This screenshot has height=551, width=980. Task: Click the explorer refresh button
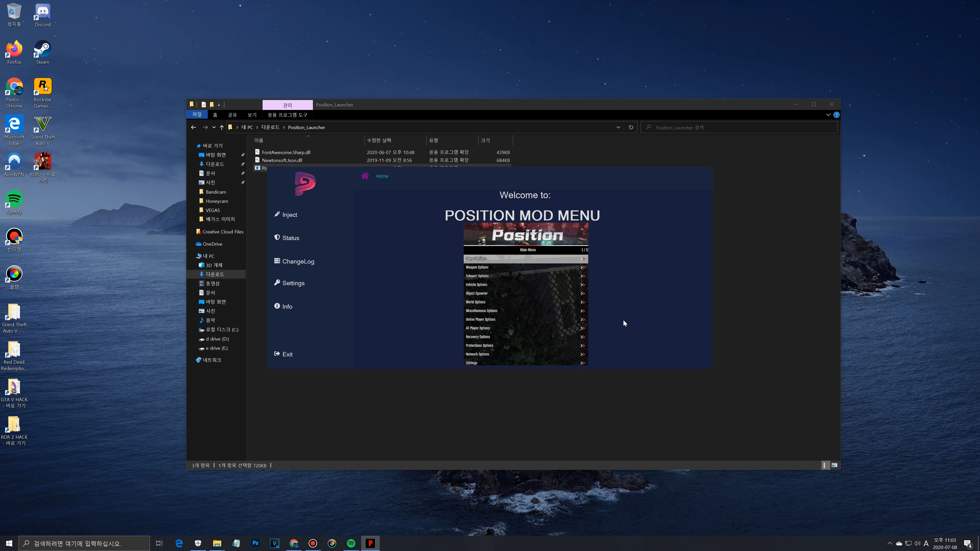631,127
